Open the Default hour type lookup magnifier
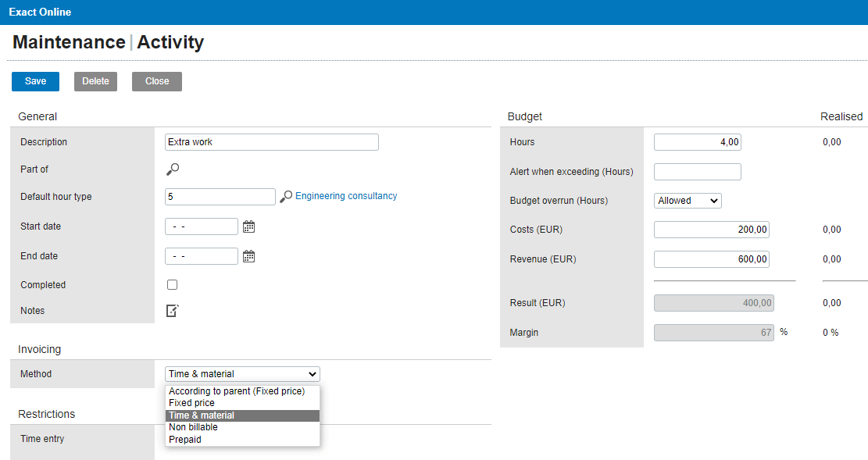 tap(286, 197)
